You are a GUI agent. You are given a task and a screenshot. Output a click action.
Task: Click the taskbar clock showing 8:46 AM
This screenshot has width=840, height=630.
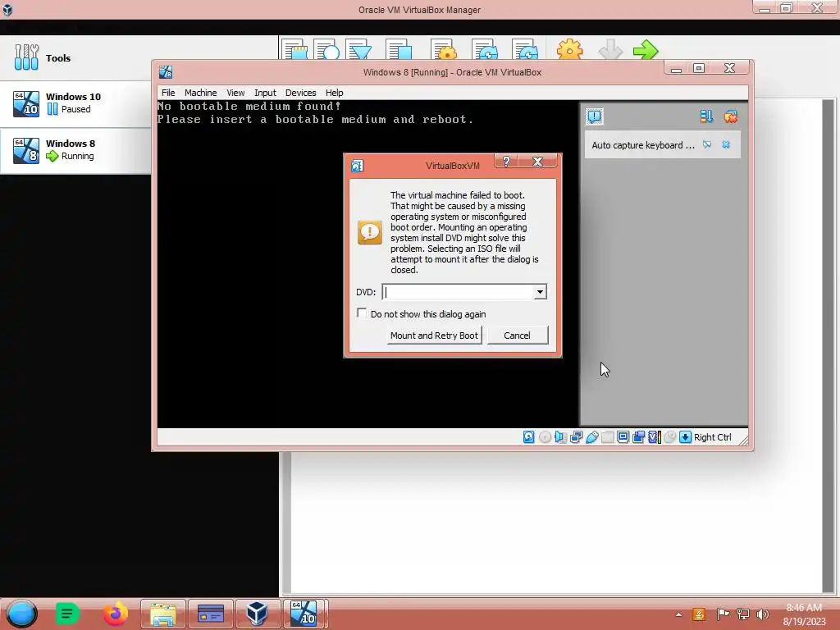pos(804,614)
